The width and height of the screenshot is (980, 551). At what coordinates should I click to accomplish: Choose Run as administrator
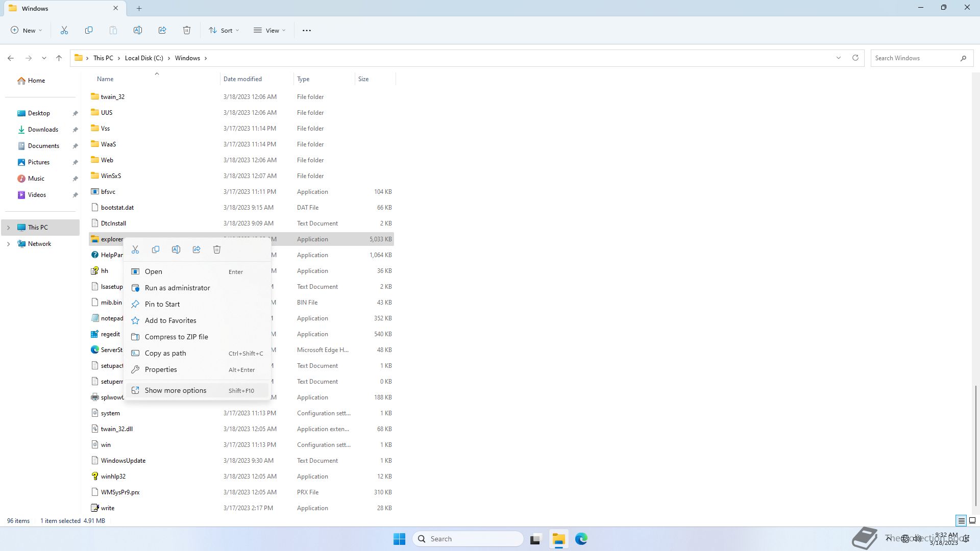click(x=177, y=288)
